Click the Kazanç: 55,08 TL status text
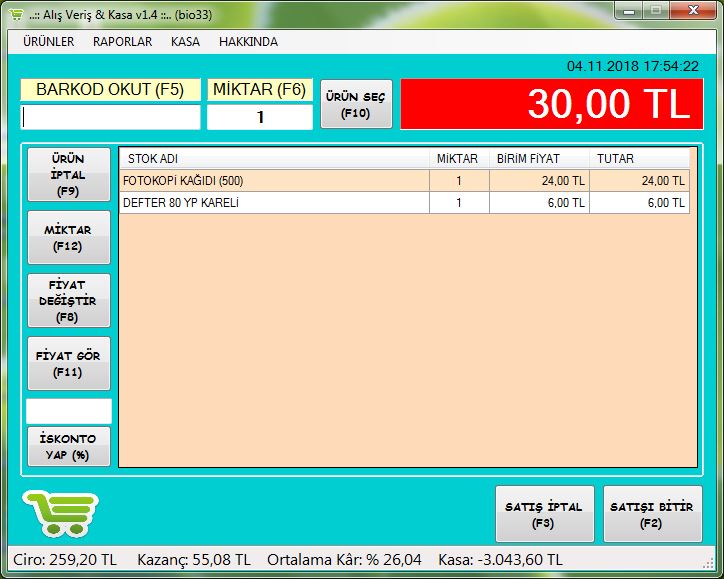 pyautogui.click(x=194, y=560)
